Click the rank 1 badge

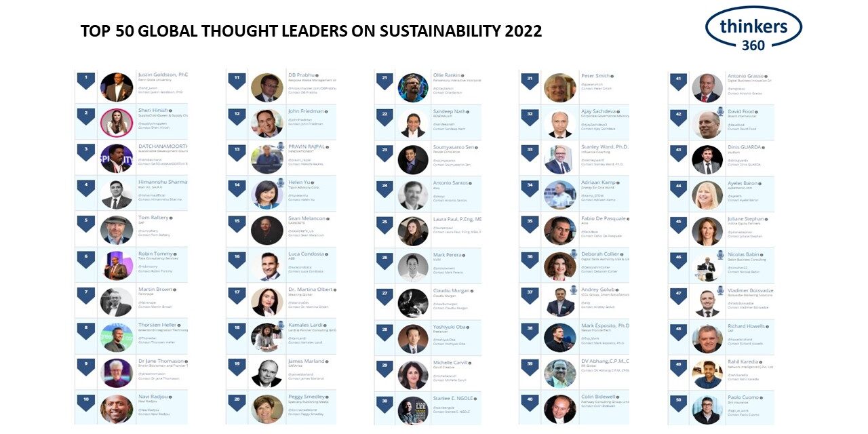[85, 80]
